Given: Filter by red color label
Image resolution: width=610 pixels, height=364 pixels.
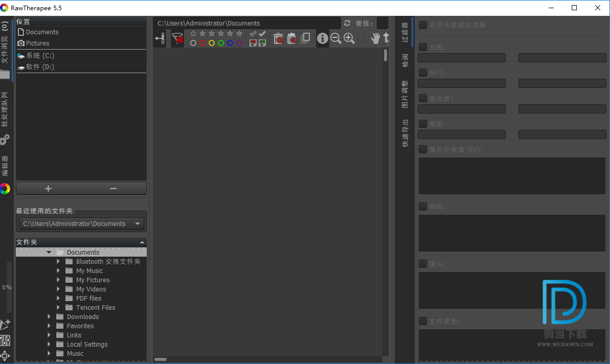Looking at the screenshot, I should [x=202, y=43].
